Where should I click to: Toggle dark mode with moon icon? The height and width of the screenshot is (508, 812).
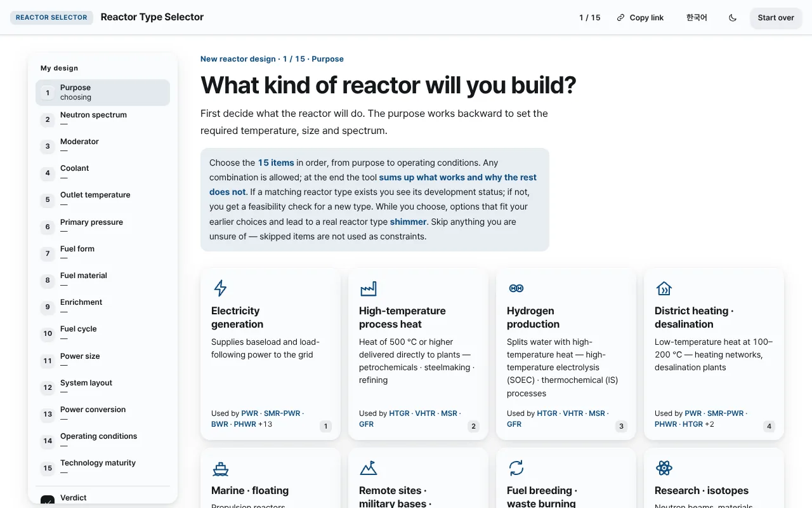[733, 18]
